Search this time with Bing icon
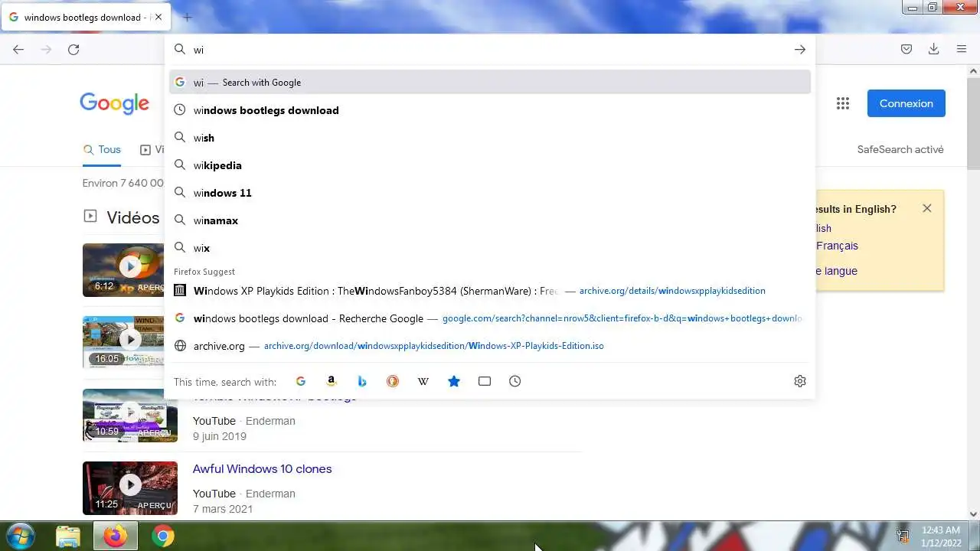Screen dimensions: 980x551 [x=362, y=381]
